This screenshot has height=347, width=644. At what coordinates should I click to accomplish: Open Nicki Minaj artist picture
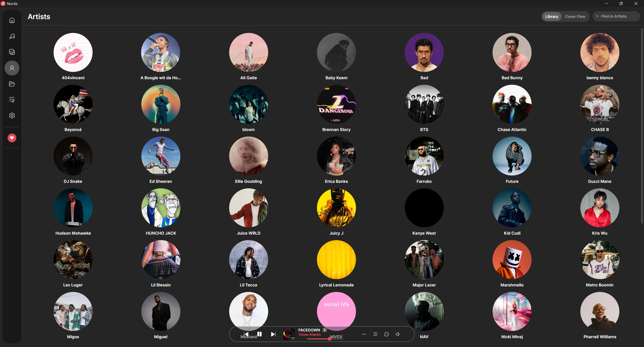click(x=512, y=311)
